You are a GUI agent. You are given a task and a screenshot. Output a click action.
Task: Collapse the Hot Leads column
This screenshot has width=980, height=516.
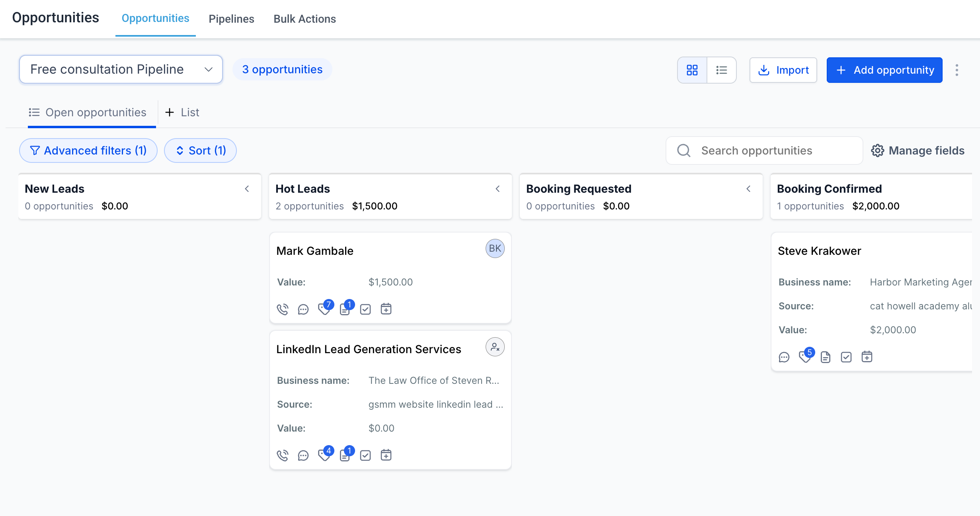point(498,189)
